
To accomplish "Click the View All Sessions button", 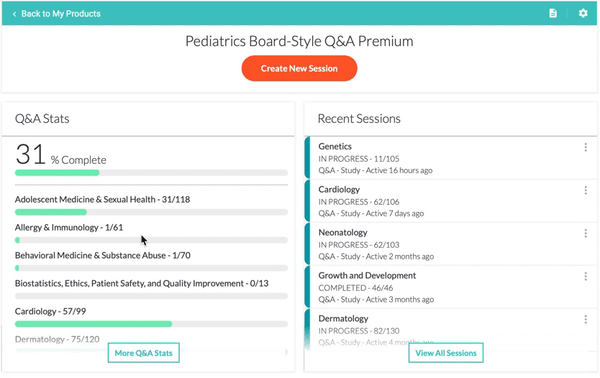I will pyautogui.click(x=446, y=353).
